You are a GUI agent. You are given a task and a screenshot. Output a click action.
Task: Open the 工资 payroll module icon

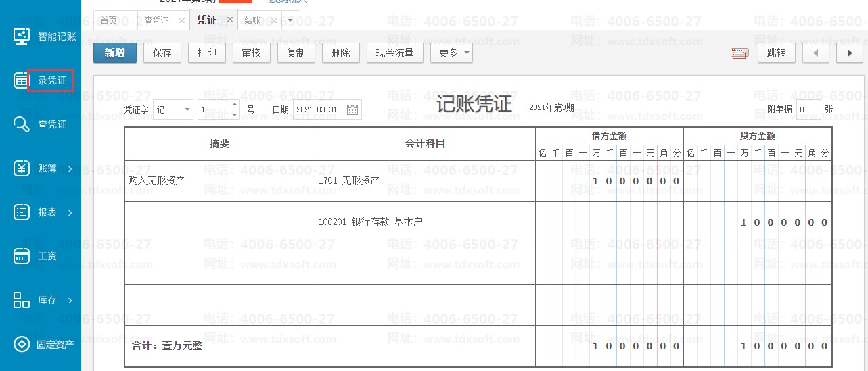point(22,256)
